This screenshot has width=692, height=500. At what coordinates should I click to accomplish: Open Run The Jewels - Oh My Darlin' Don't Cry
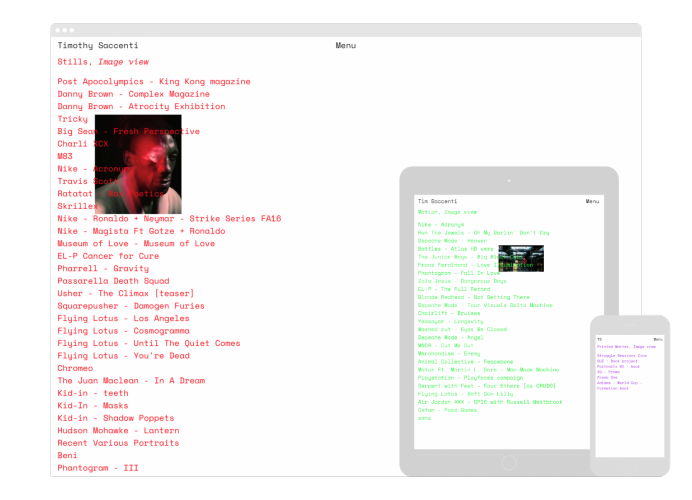484,233
